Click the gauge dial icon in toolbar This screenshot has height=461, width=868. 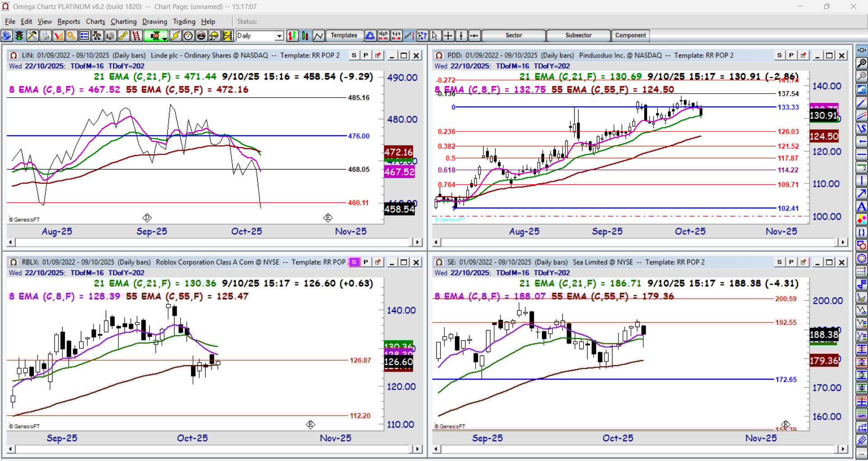pos(189,36)
